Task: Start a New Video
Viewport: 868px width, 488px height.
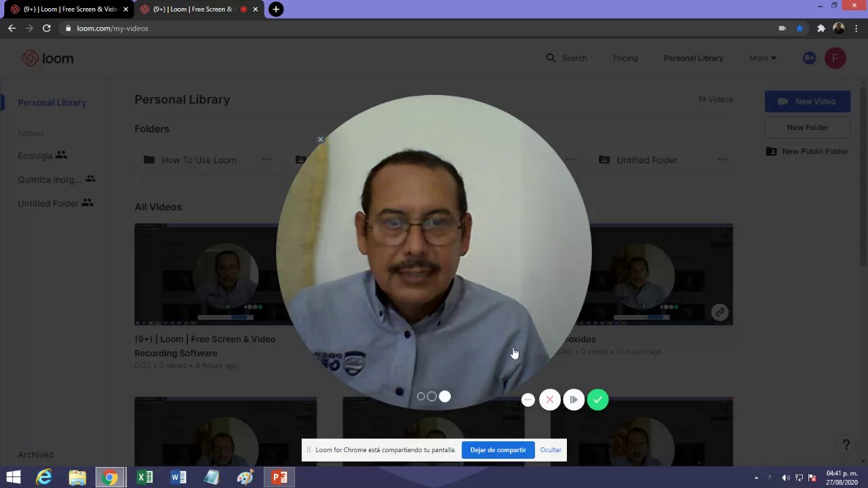Action: click(x=808, y=102)
